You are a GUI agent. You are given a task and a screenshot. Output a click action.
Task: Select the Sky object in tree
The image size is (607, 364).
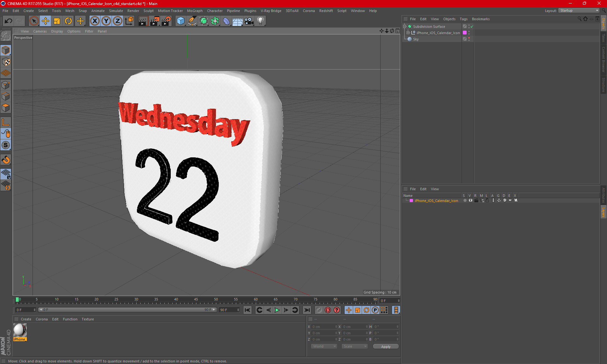point(416,39)
